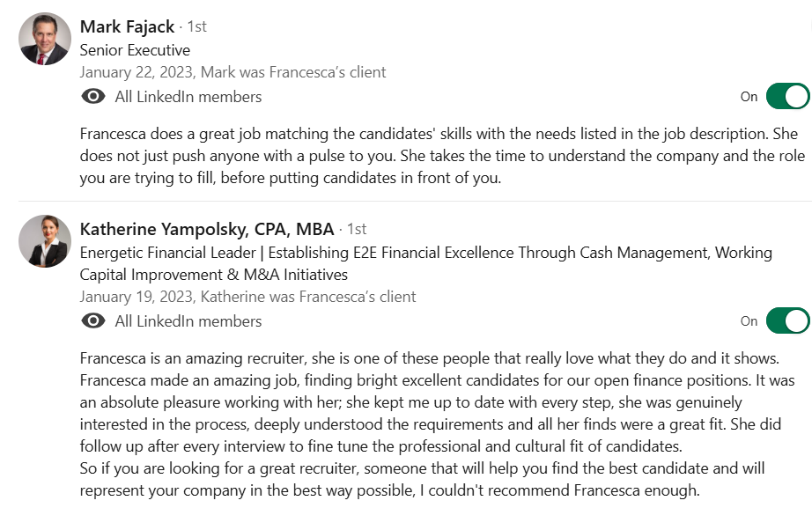Toggle off Mark Fajack's recommendation visibility switch
This screenshot has width=812, height=508.
click(787, 96)
